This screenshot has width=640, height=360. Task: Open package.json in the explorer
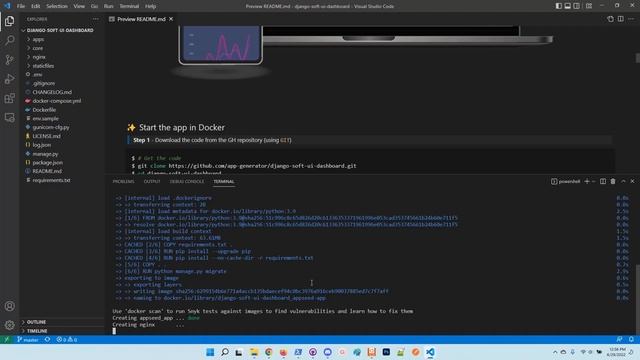[47, 162]
